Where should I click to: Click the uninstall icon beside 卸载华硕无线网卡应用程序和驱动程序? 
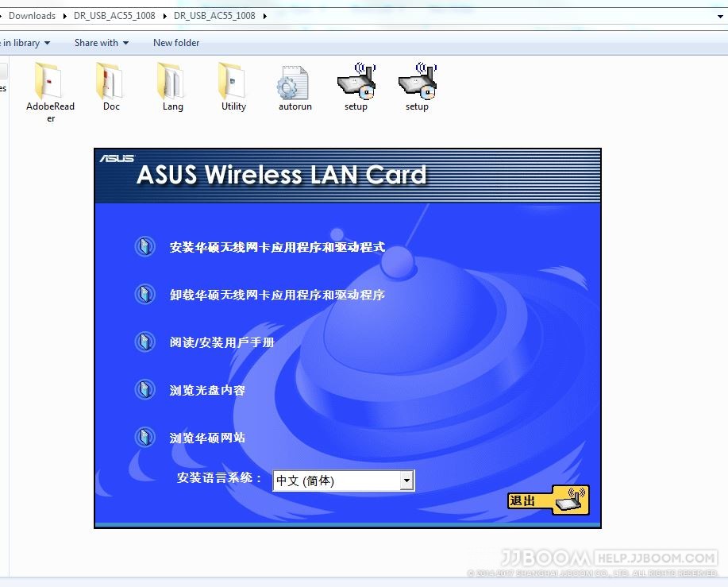(144, 295)
